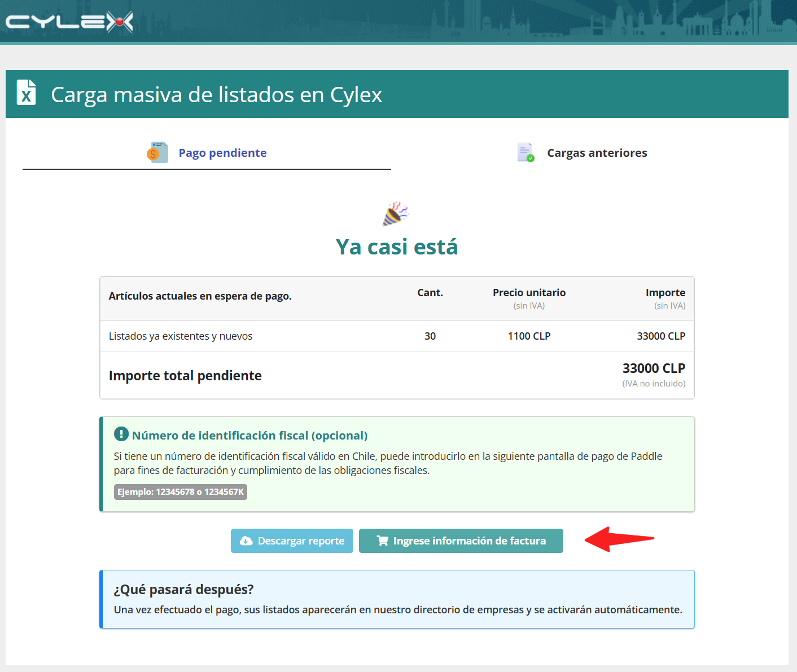
Task: Click the unit price '1100 CLP'
Action: [529, 336]
